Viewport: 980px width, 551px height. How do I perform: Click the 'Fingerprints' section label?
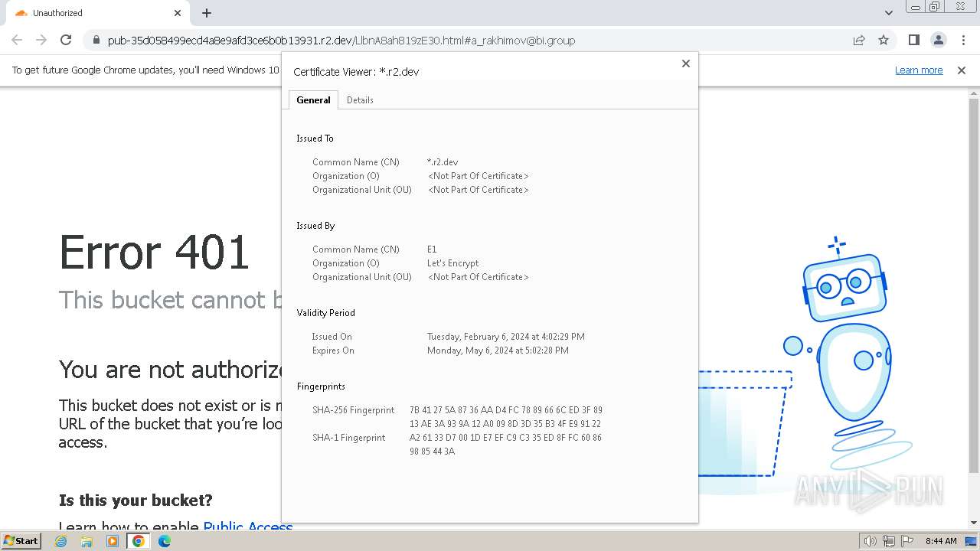tap(321, 386)
